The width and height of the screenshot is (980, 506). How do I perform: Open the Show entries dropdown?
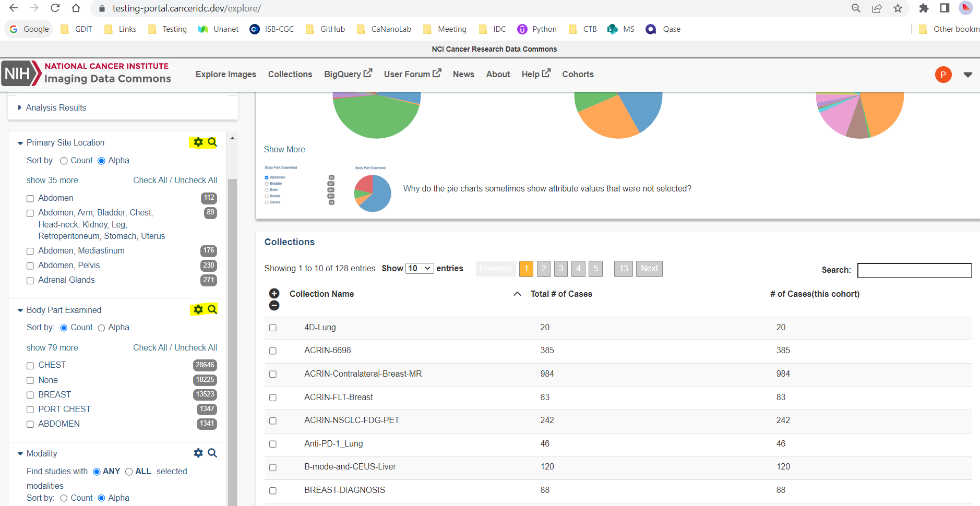pyautogui.click(x=420, y=268)
